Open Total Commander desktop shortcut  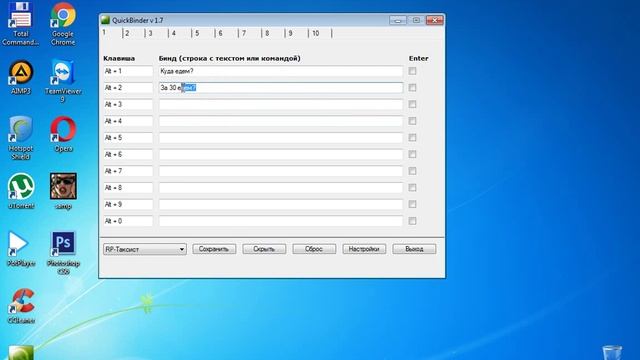click(20, 23)
